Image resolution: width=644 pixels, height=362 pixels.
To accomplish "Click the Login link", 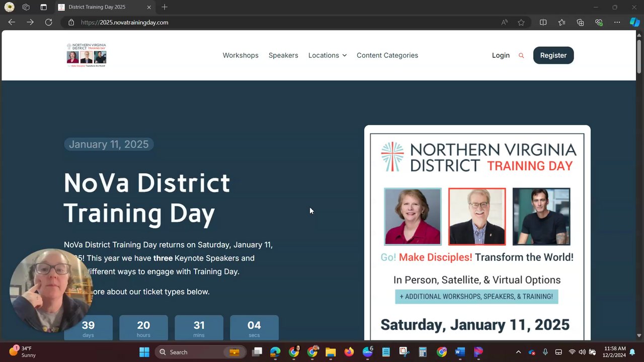I will click(501, 55).
